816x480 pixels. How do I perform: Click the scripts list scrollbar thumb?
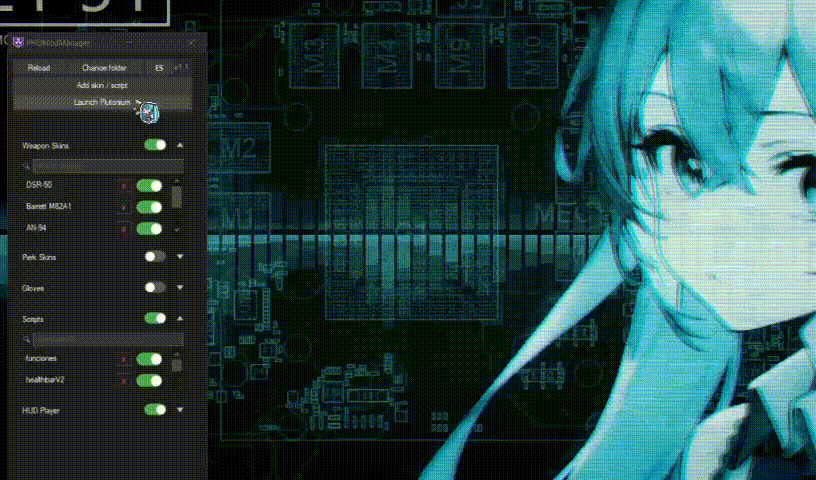177,365
